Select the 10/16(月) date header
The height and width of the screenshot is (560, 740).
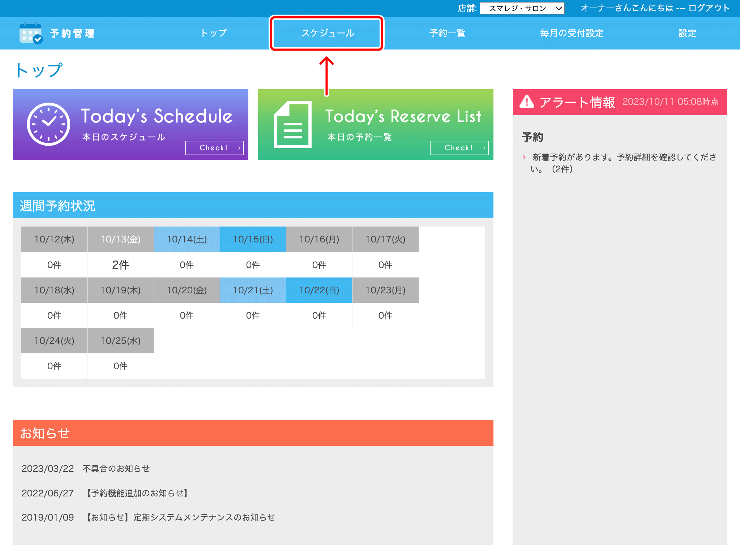coord(319,239)
